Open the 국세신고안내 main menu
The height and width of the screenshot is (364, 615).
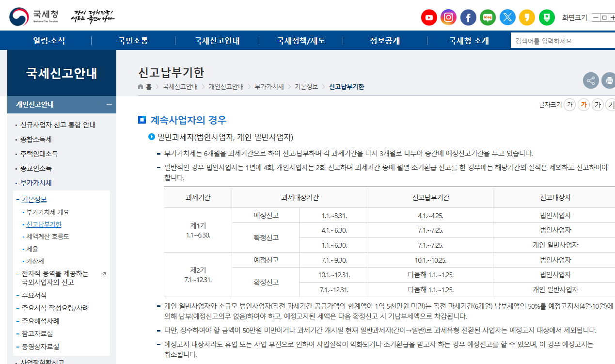[x=217, y=41]
